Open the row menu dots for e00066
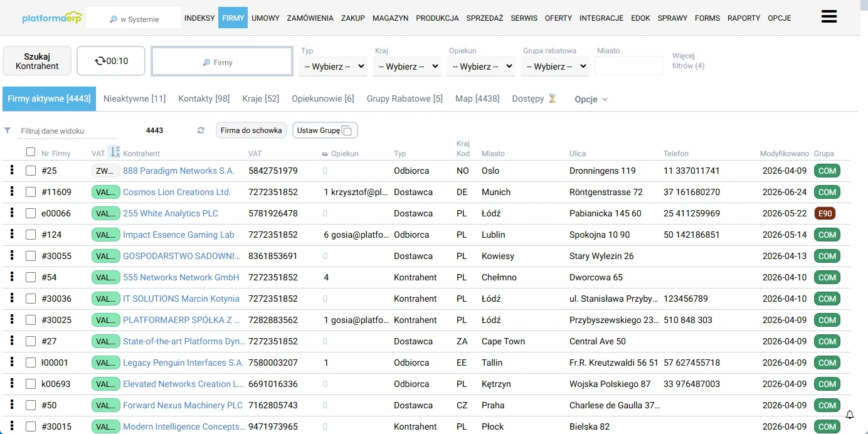This screenshot has height=434, width=868. [12, 213]
